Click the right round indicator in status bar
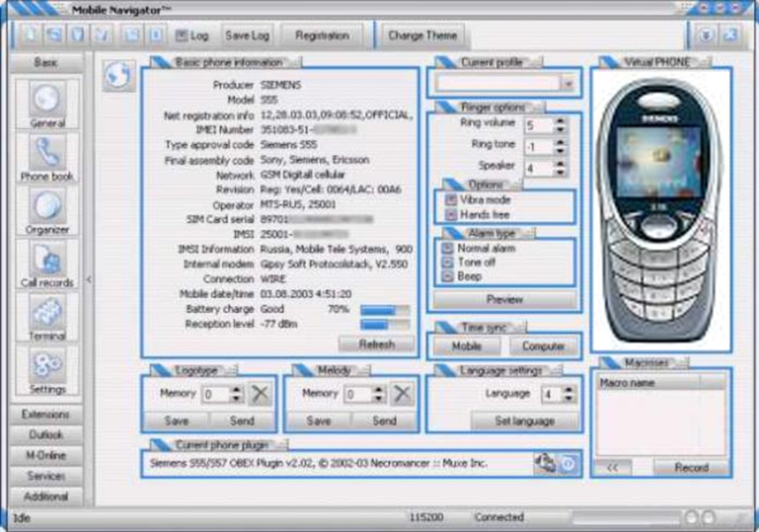759x532 pixels. click(709, 518)
